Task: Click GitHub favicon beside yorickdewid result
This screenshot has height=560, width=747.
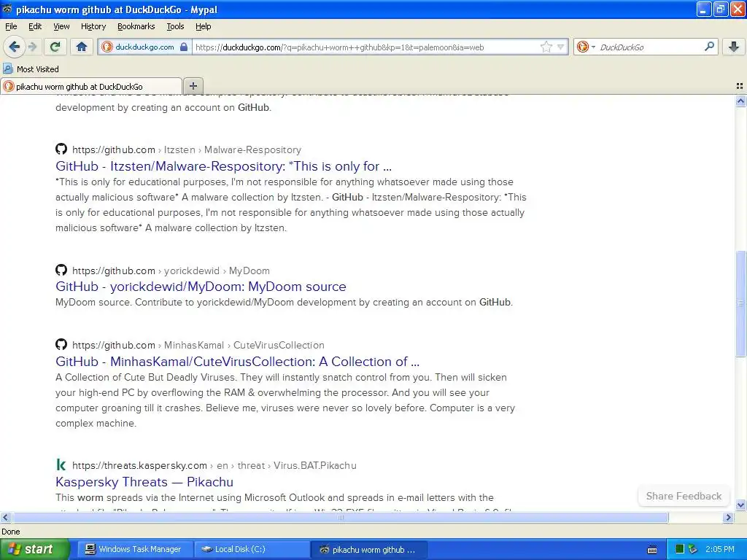Action: click(61, 270)
